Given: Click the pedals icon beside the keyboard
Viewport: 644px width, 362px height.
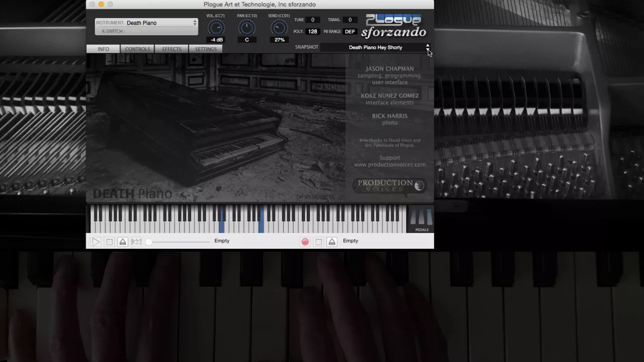Looking at the screenshot, I should pos(422,219).
